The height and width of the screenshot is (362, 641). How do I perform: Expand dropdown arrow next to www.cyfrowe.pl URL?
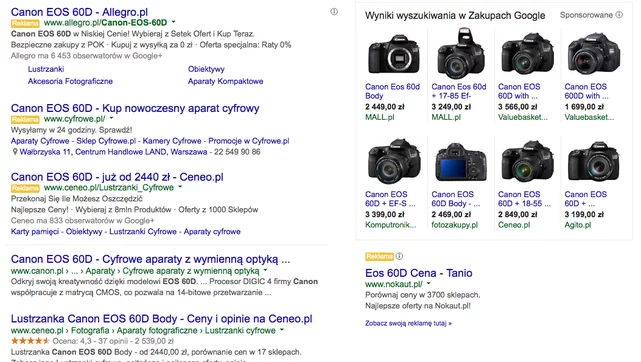coord(111,118)
